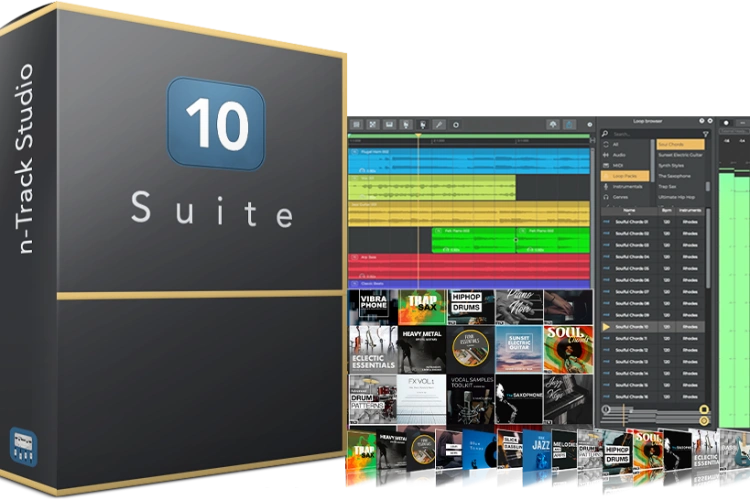Choose the Synth Styles pack
This screenshot has width=750, height=500.
click(x=680, y=166)
